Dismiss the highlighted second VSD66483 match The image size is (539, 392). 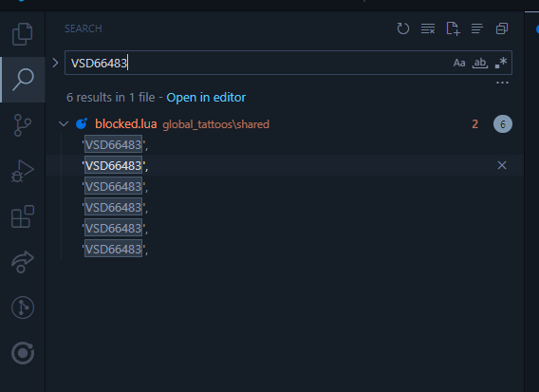(x=502, y=165)
